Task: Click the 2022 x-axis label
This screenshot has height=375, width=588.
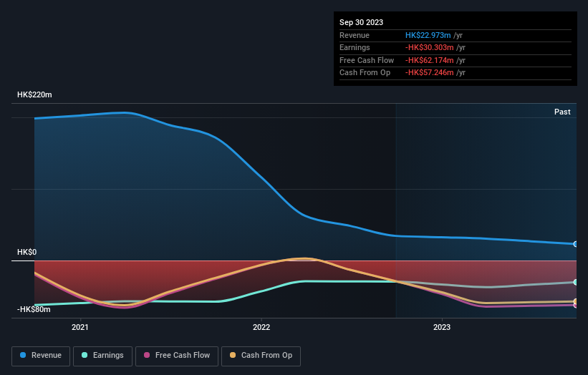Action: pos(261,327)
